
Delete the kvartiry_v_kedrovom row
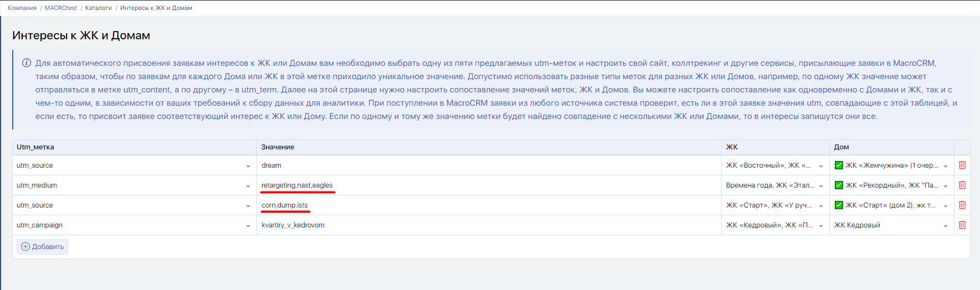tap(962, 225)
